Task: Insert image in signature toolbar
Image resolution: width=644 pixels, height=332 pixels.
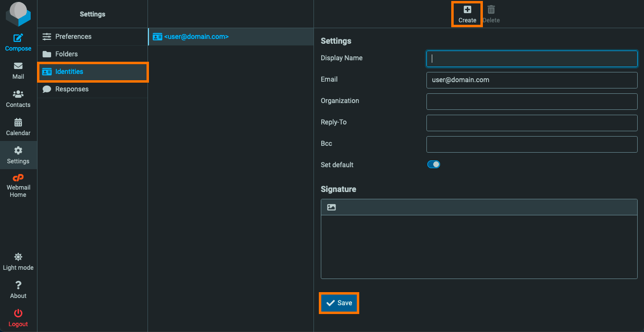Action: point(331,207)
